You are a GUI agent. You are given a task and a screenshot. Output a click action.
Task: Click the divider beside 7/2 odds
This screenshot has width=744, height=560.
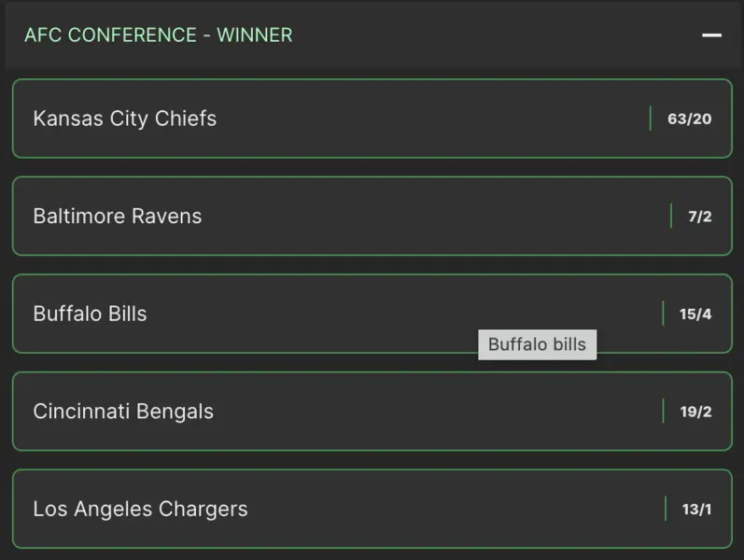(x=671, y=217)
